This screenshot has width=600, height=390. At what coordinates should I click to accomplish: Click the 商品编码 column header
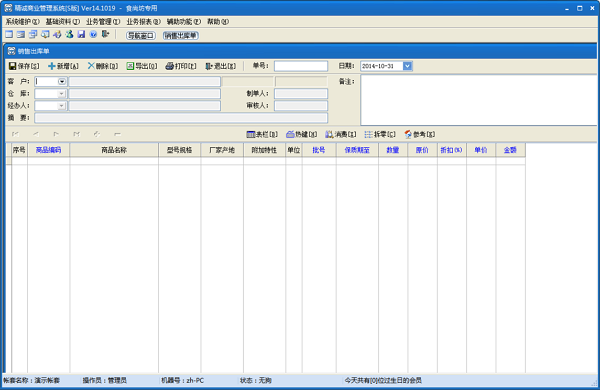(x=48, y=150)
